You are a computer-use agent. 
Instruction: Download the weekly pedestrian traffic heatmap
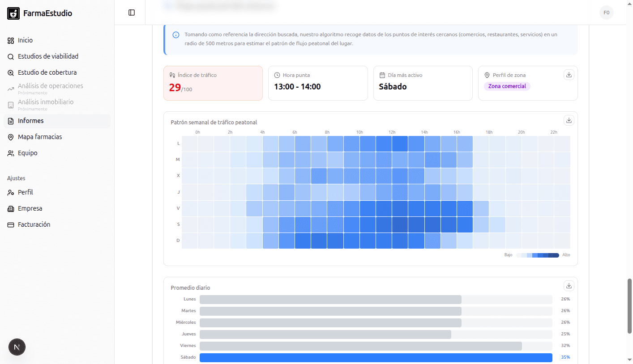click(569, 120)
